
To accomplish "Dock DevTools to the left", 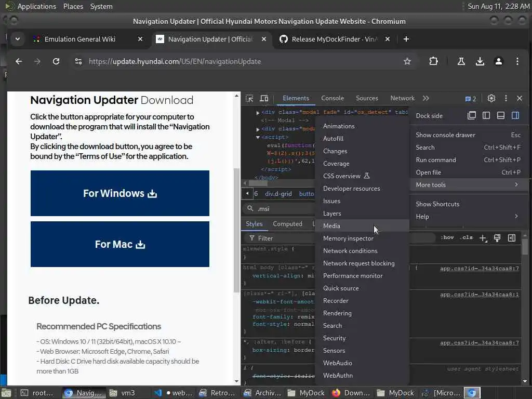I will click(x=486, y=115).
